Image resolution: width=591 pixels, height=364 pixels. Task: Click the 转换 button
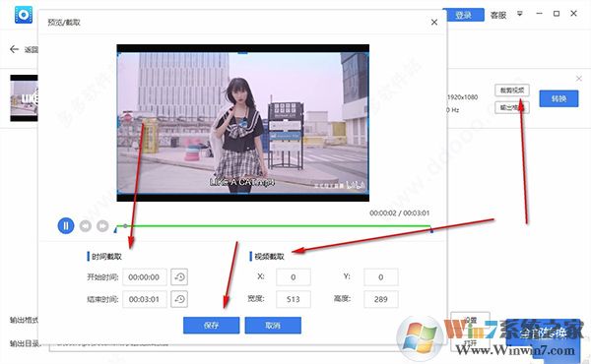(x=558, y=98)
